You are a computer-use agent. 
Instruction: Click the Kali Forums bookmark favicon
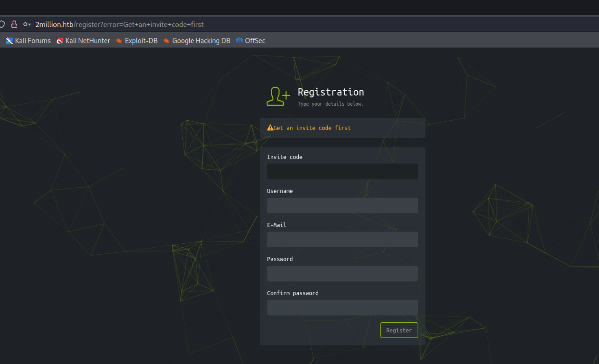point(9,41)
